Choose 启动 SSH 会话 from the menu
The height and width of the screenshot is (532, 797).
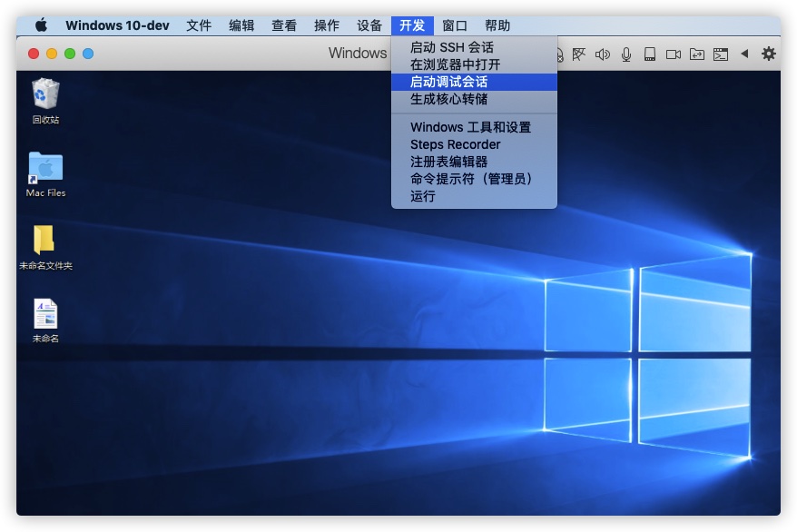click(474, 47)
